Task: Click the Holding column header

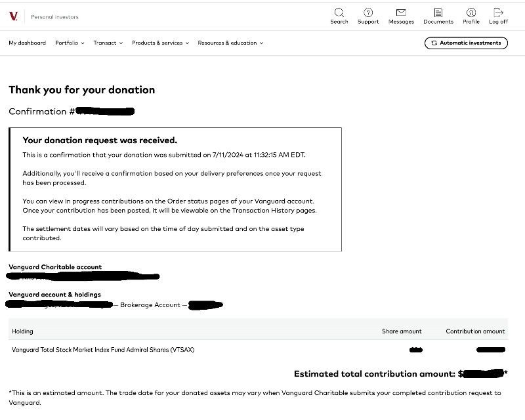Action: pyautogui.click(x=22, y=331)
